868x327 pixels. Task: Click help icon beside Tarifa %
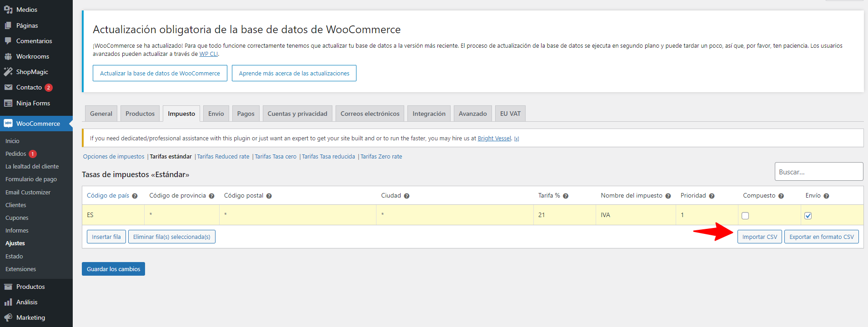click(x=566, y=196)
